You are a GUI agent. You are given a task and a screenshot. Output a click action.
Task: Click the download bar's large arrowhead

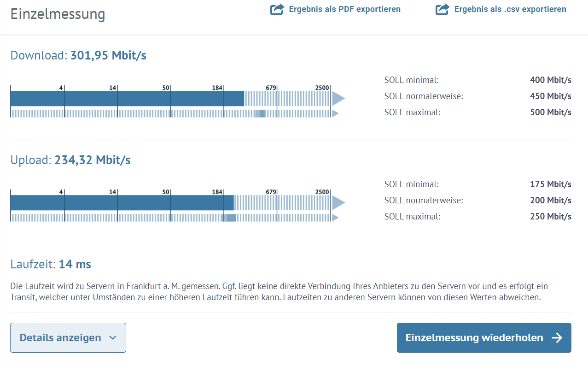(x=338, y=98)
